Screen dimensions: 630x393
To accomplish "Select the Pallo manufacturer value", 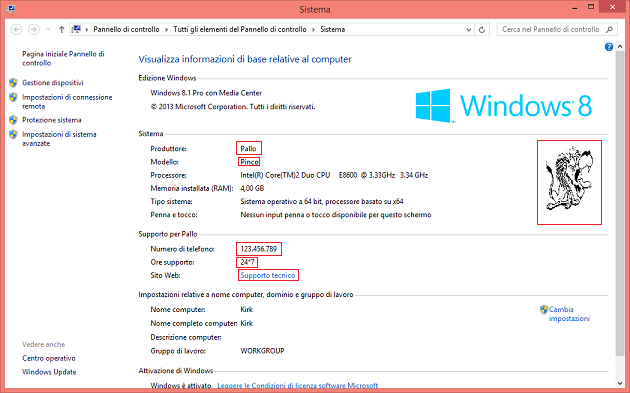I will (248, 149).
